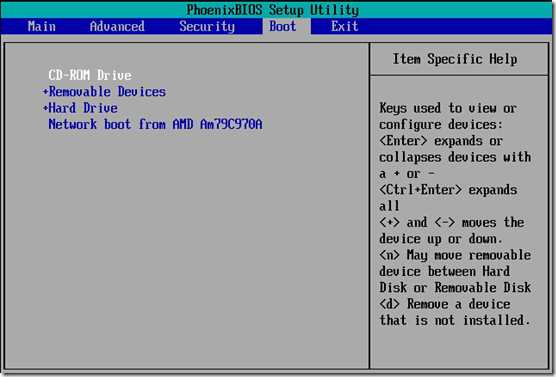
Task: Click the 'Disk or Removable Disk' help line
Action: coord(455,288)
